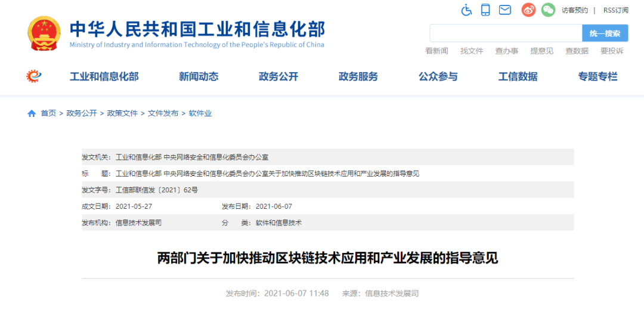Go to 软件业 in breadcrumb
The height and width of the screenshot is (312, 644).
click(200, 113)
